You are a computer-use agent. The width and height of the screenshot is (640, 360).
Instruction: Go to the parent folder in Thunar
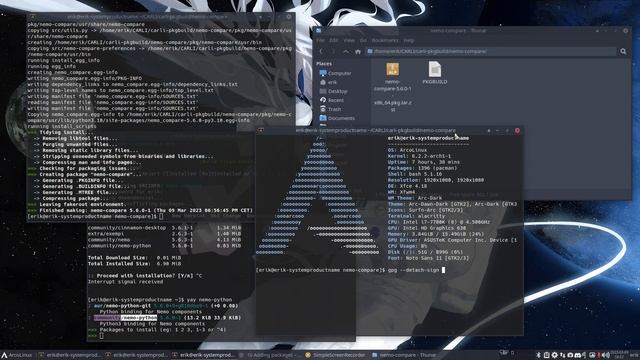point(346,51)
